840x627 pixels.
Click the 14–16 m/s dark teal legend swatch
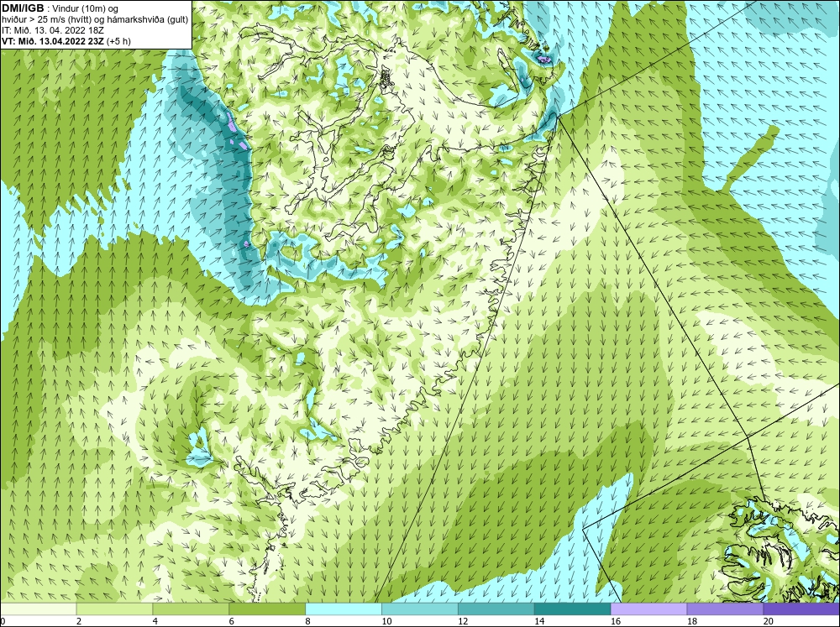pos(572,609)
